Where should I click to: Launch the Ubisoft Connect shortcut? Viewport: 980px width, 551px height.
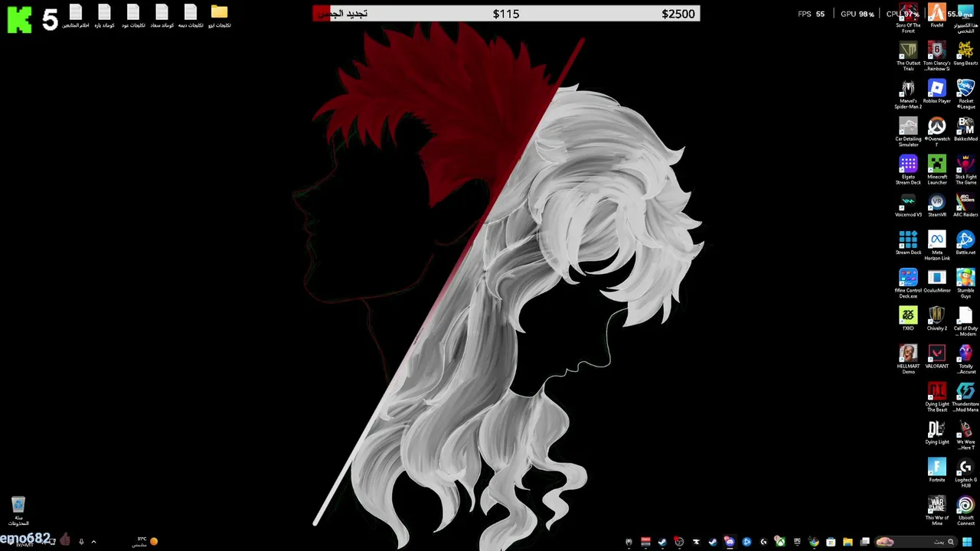965,510
